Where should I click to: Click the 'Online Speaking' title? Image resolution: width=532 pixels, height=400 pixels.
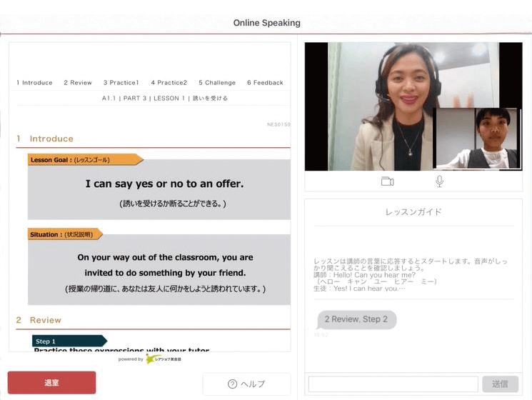coord(266,23)
